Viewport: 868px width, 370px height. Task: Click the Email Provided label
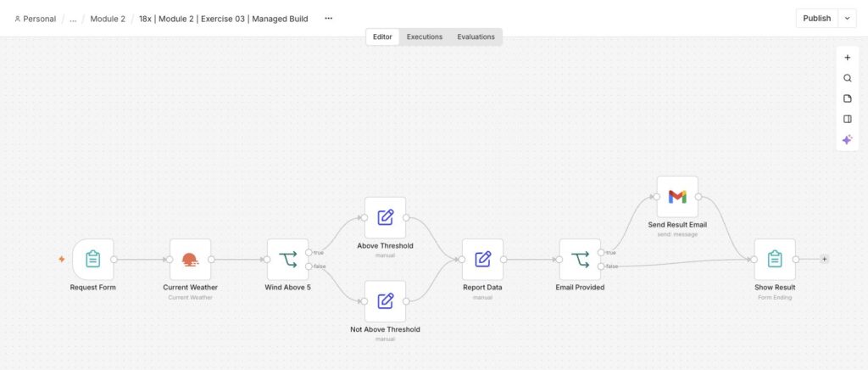(x=580, y=288)
